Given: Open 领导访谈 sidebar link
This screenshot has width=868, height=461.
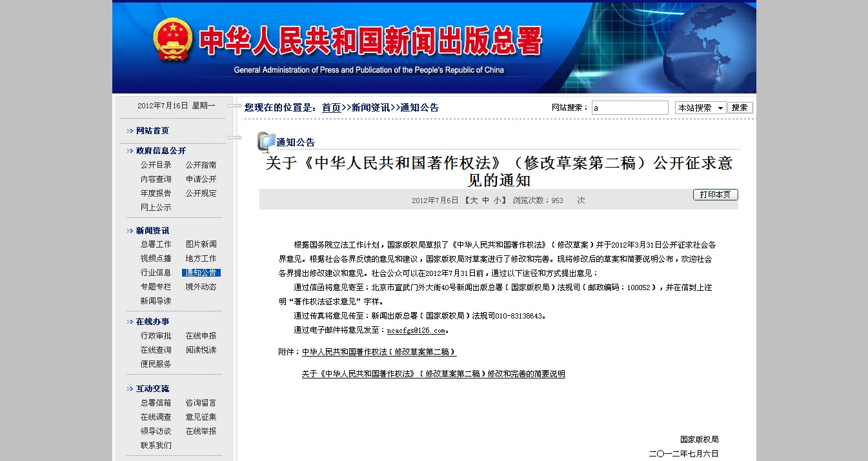Looking at the screenshot, I should tap(156, 431).
